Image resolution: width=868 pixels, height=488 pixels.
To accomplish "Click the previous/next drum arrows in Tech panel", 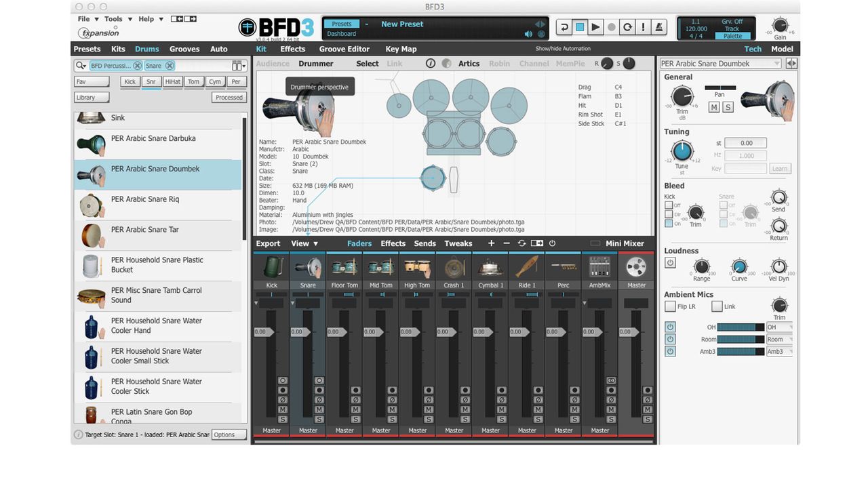I will [x=791, y=64].
